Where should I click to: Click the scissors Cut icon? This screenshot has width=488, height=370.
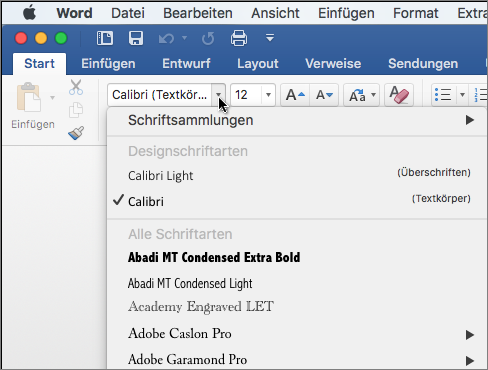(76, 88)
